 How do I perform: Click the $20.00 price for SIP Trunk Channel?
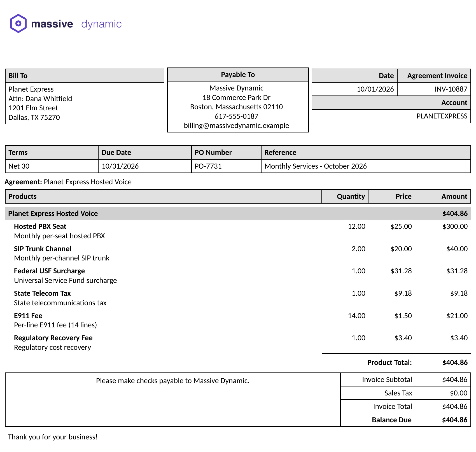pos(401,249)
